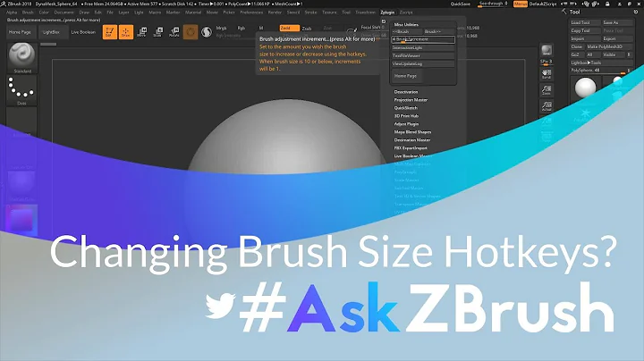Click the BPR render icon
Screen dimensions: 644x361
547,50
